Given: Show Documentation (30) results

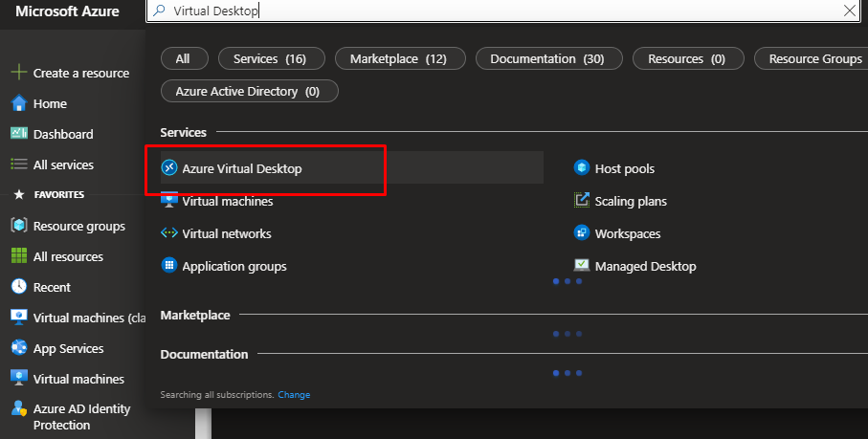Looking at the screenshot, I should click(546, 59).
